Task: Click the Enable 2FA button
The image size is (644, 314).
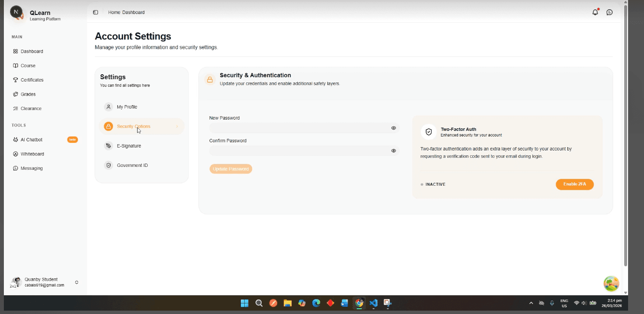Action: 574,184
